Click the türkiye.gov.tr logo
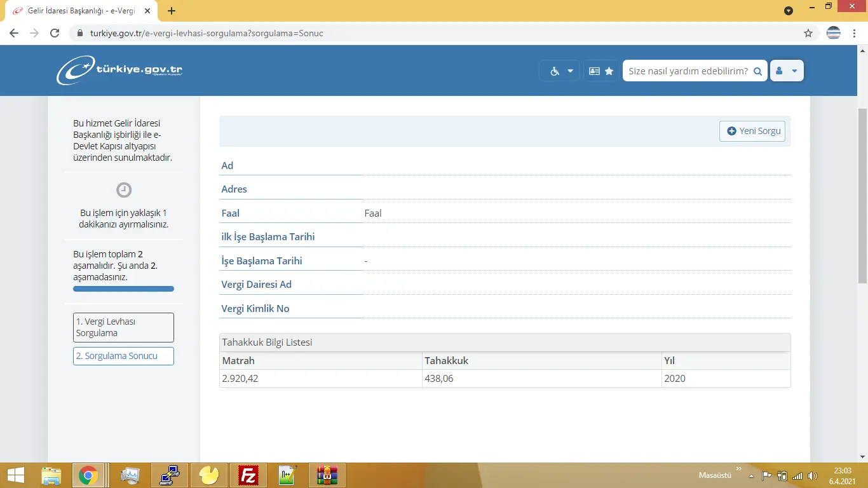 (x=119, y=71)
